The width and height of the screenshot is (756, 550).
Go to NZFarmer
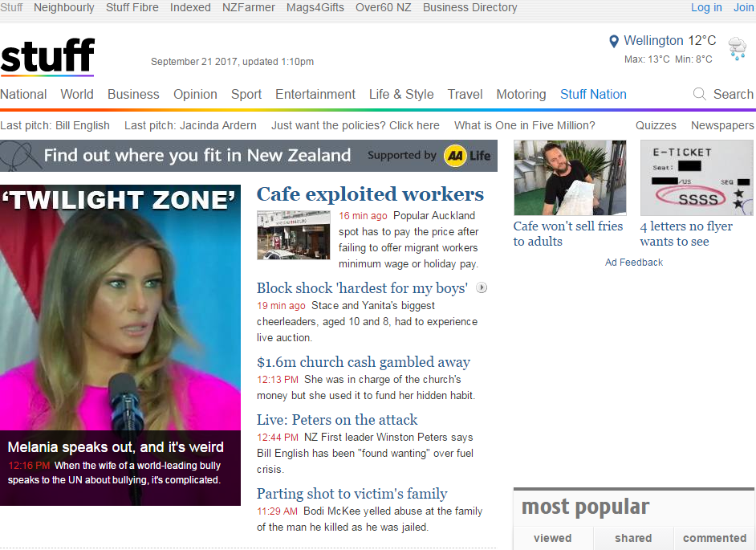tap(249, 8)
